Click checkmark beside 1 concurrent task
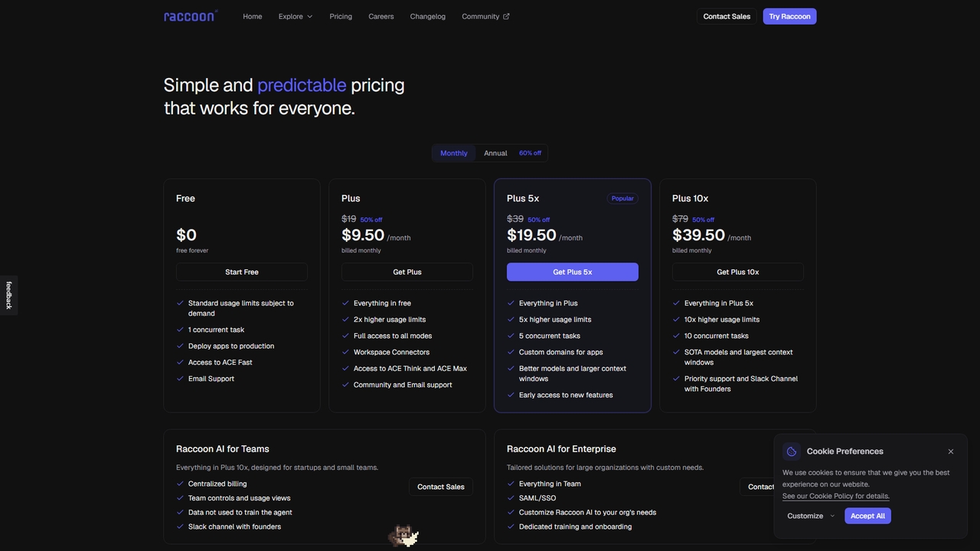 pyautogui.click(x=180, y=330)
